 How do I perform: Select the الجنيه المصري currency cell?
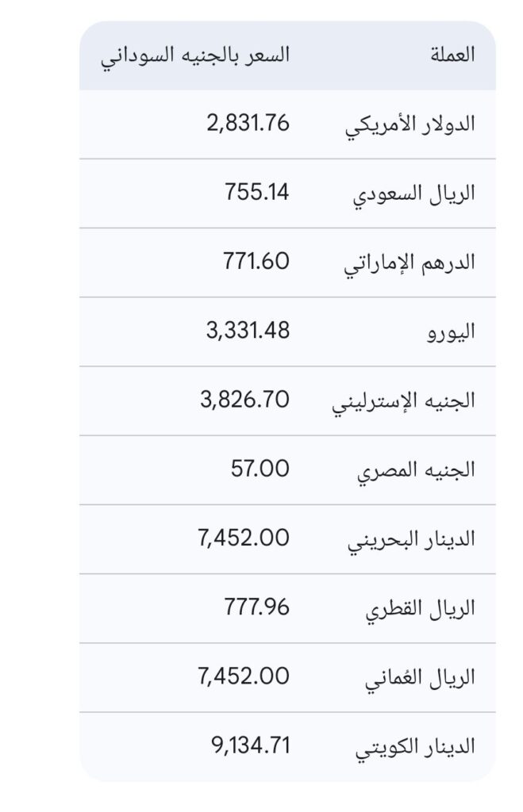416,470
